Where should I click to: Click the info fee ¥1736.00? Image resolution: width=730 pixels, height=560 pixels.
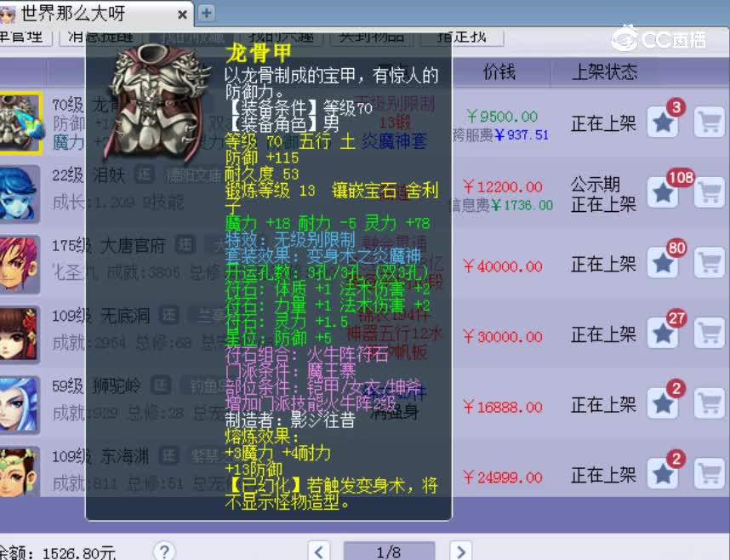522,205
